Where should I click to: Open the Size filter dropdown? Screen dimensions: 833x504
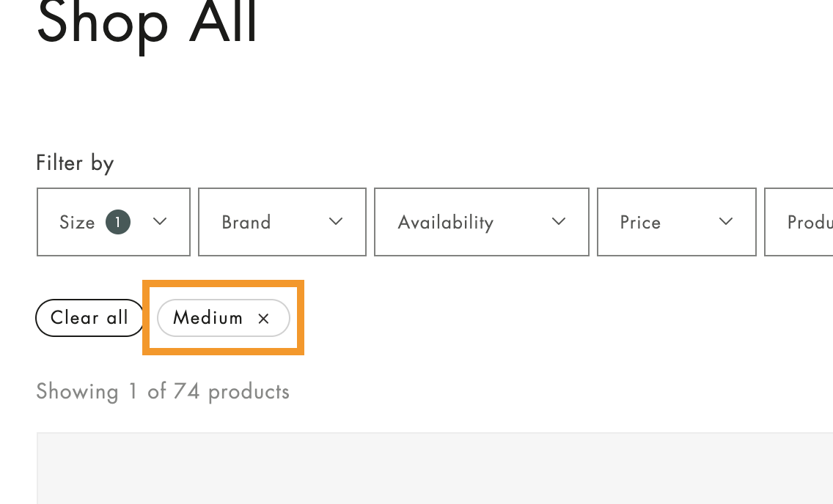click(114, 222)
